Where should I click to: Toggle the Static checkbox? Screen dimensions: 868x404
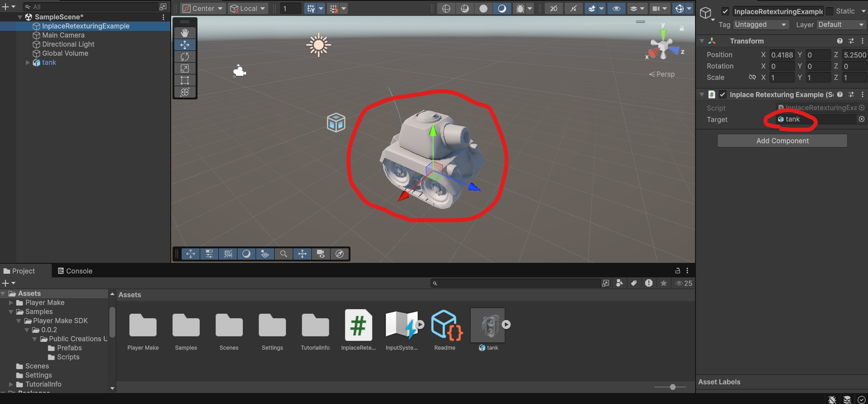(830, 11)
